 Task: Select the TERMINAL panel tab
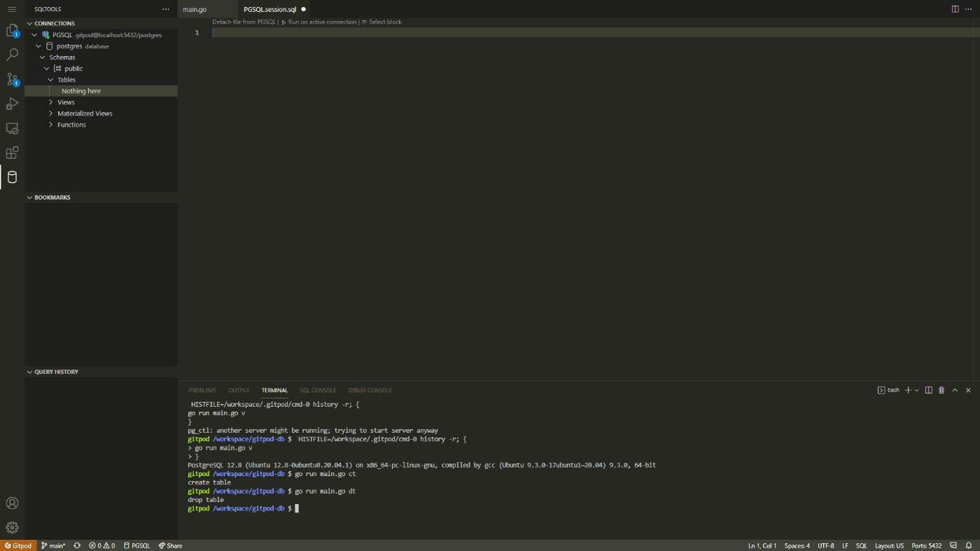pos(274,390)
